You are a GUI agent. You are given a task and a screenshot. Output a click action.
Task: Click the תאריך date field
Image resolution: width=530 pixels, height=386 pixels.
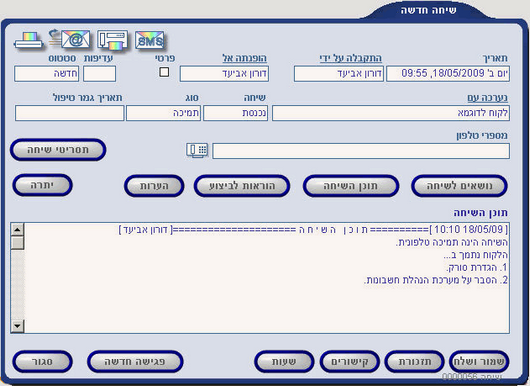(448, 74)
